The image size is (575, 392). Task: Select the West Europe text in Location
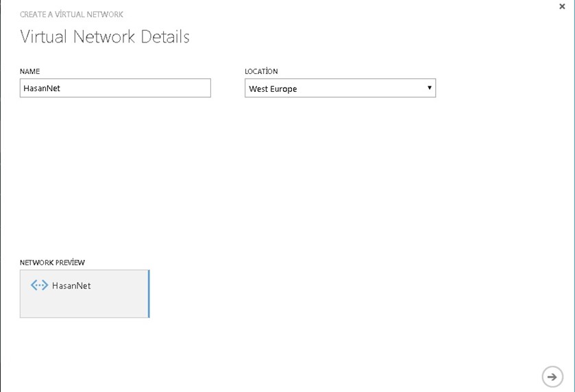(x=273, y=89)
